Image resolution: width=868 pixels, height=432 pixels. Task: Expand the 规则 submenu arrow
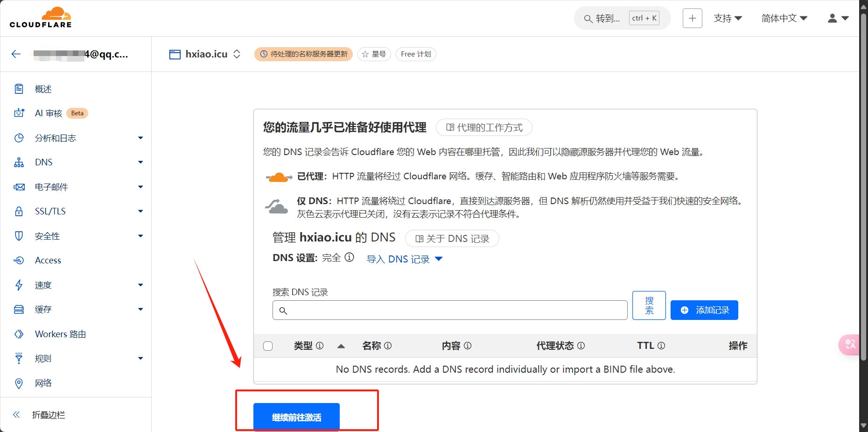140,358
